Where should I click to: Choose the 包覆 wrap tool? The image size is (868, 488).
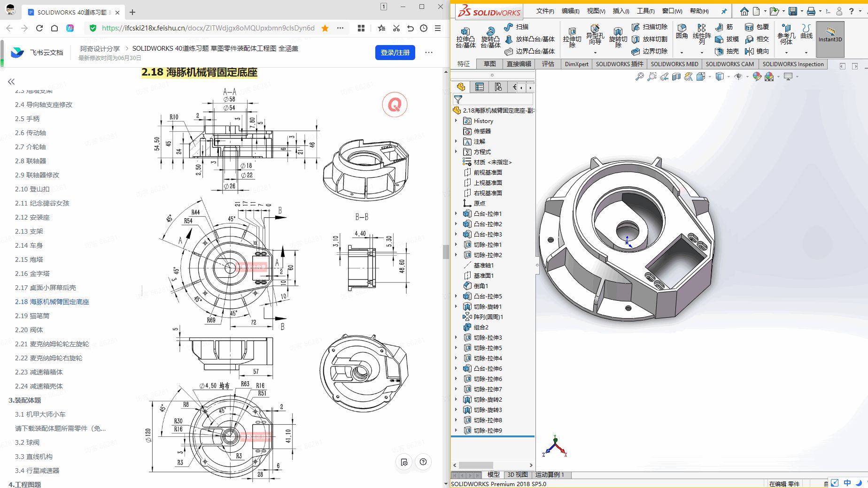tap(757, 27)
